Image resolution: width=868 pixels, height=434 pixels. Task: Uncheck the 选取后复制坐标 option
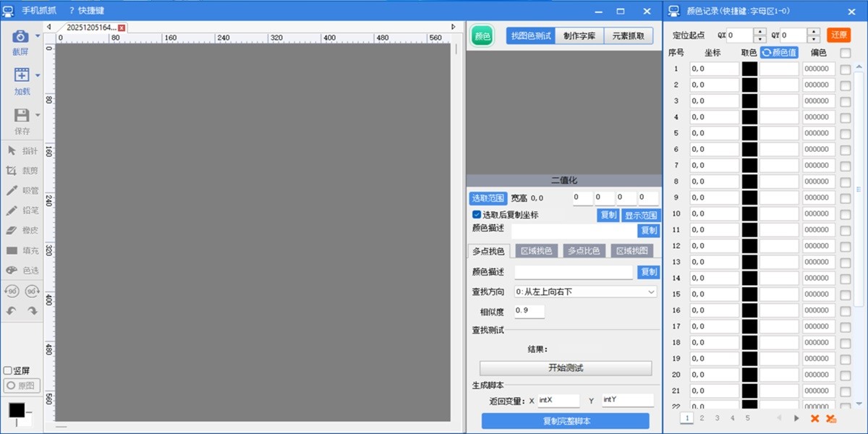point(477,215)
